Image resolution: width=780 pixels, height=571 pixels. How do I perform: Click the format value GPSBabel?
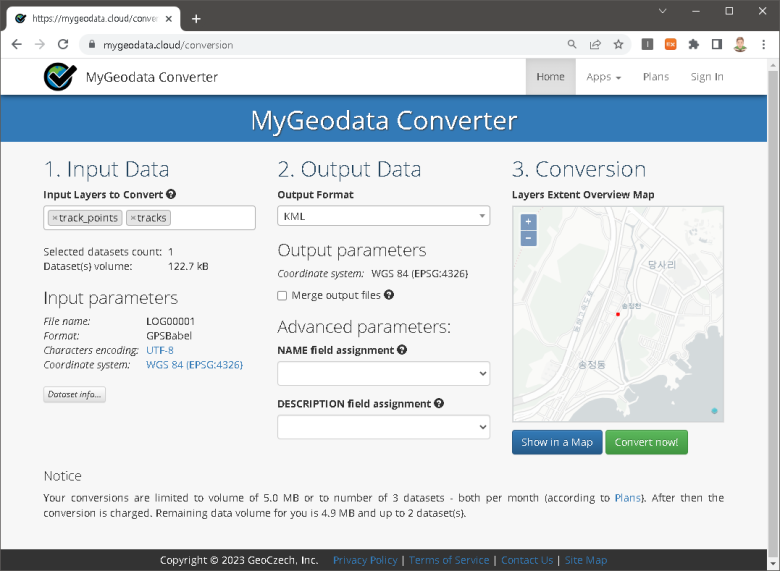[x=169, y=336]
